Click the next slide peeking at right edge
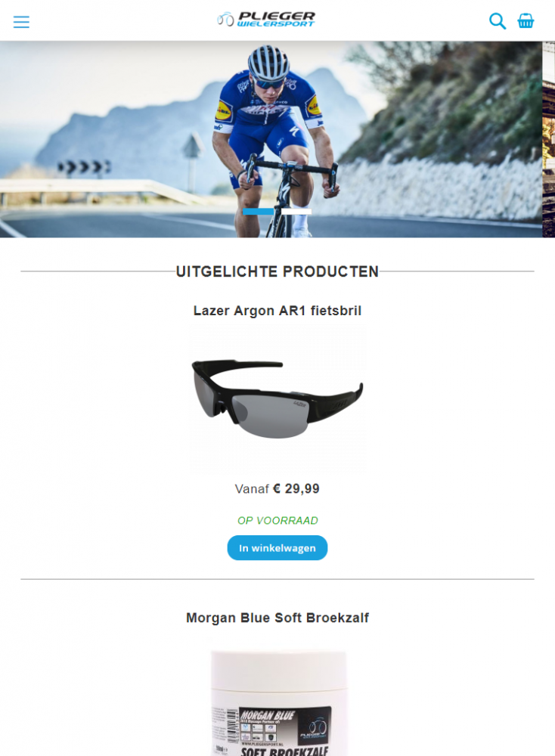This screenshot has width=555, height=756. point(549,139)
